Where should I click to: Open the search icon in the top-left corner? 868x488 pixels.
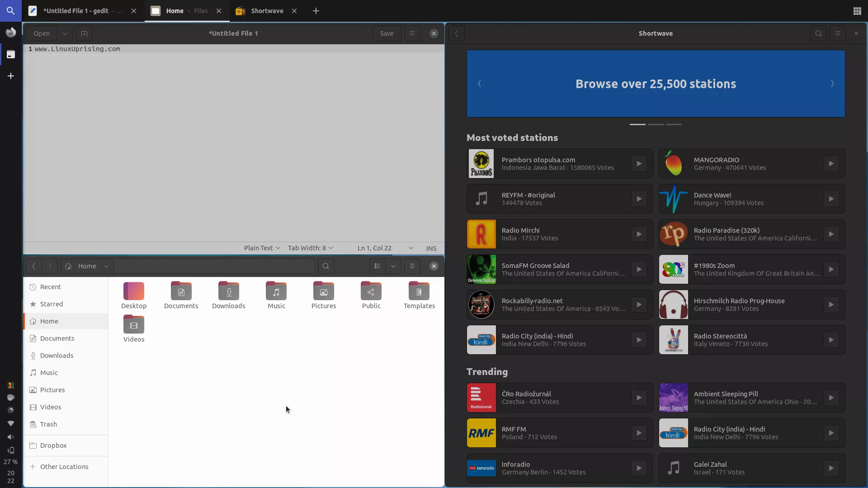point(10,10)
